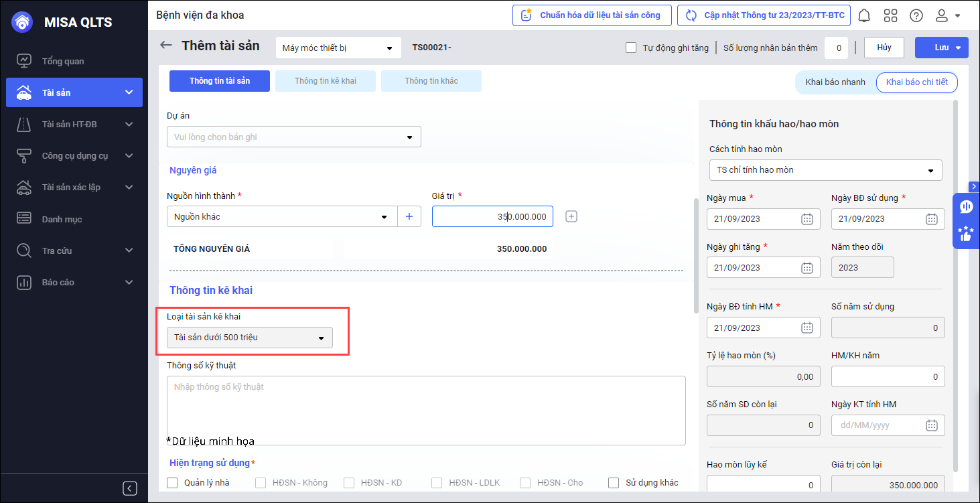
Task: Open the dropdown arrow on the Lưu button
Action: click(x=959, y=48)
